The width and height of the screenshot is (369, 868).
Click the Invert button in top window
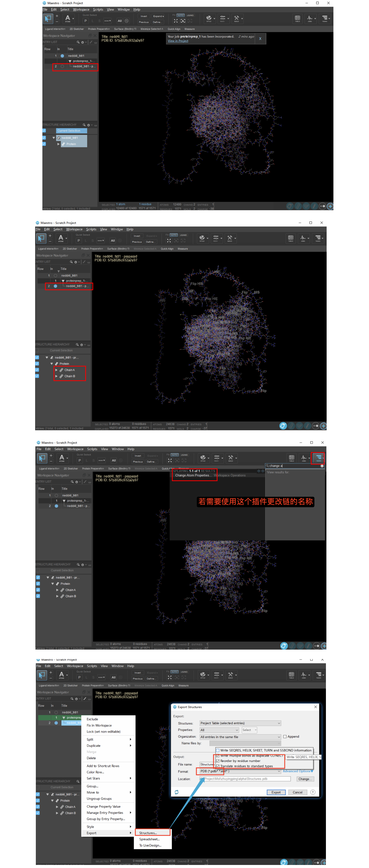[144, 16]
